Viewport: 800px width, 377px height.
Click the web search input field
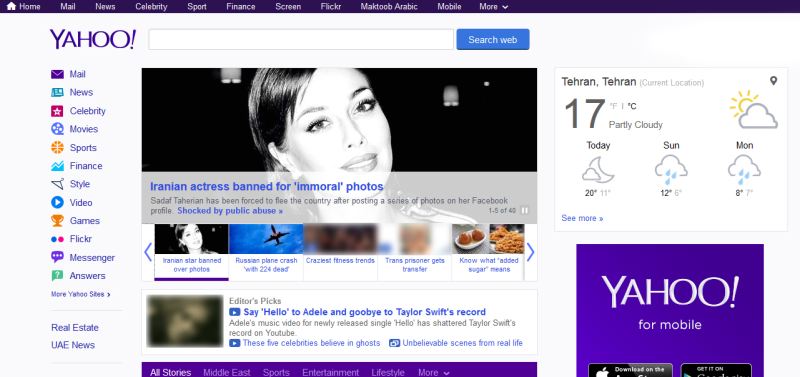[301, 39]
